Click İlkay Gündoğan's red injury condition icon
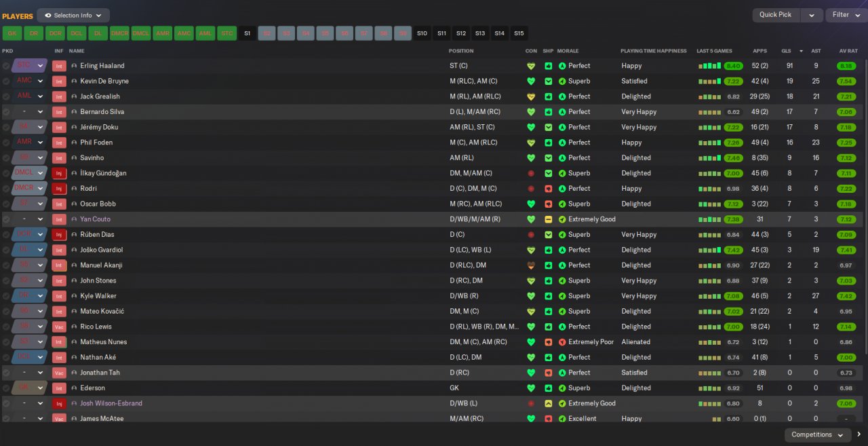 pos(531,173)
